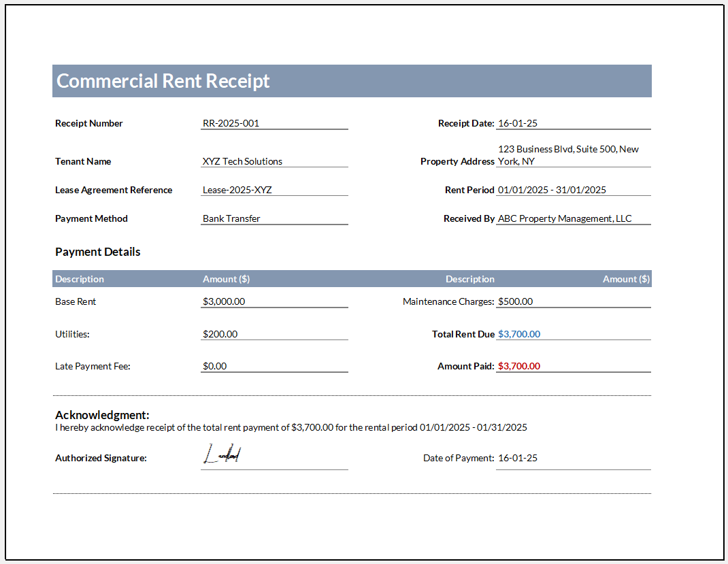The width and height of the screenshot is (728, 564).
Task: Click the 'I hereby acknowledge receipt' sentence
Action: (x=291, y=427)
